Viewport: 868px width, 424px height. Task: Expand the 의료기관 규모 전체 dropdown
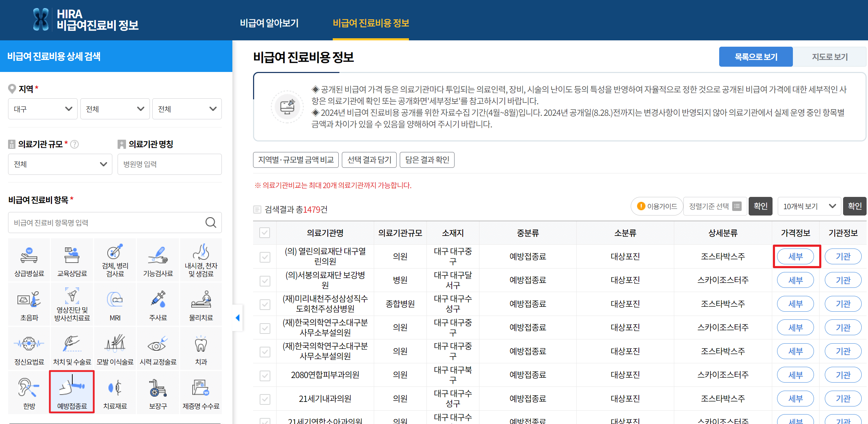(60, 164)
